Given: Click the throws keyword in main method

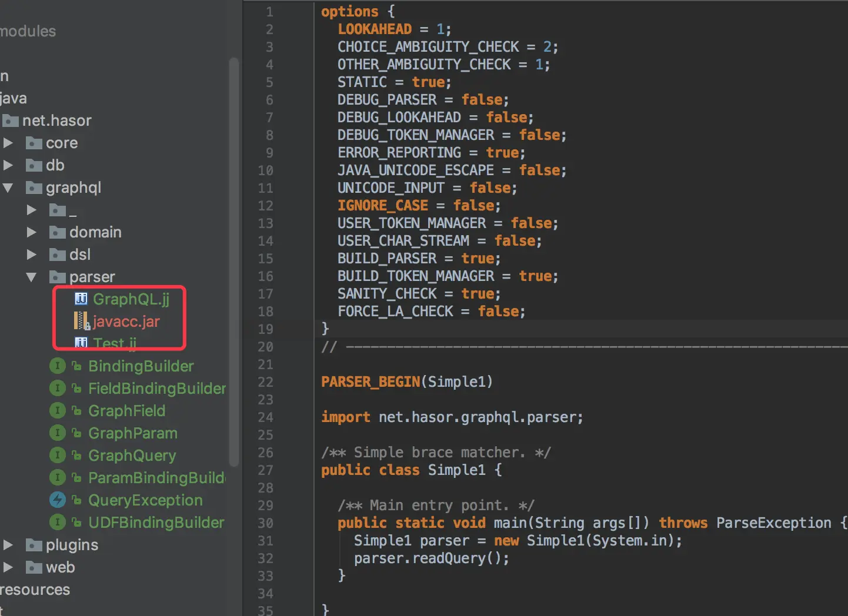Looking at the screenshot, I should [683, 523].
